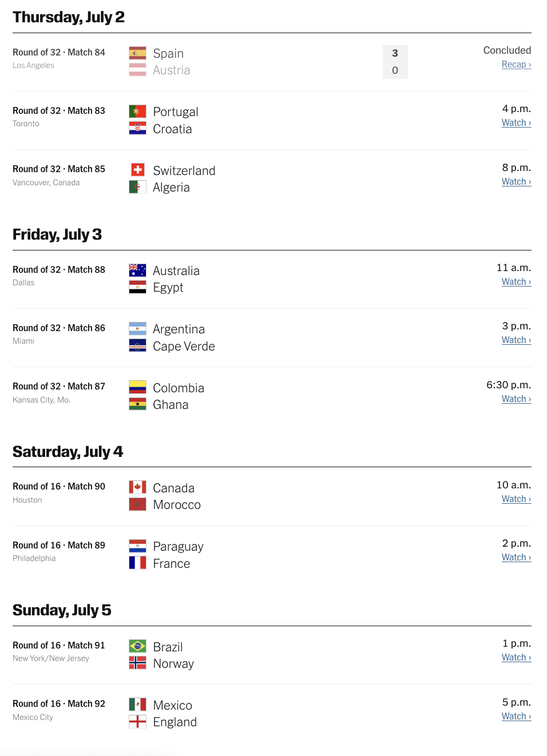Click the Spain score box showing 3
This screenshot has height=756, width=547.
point(395,53)
